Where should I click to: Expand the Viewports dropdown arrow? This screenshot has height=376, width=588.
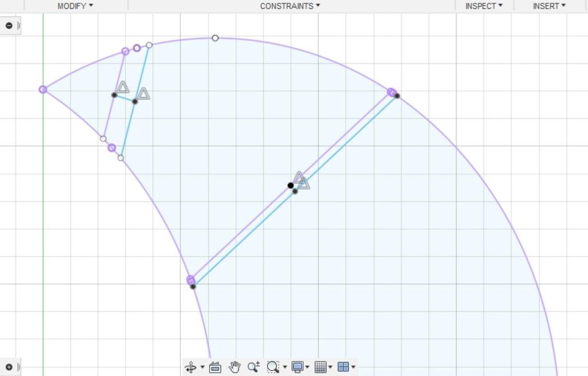[353, 367]
